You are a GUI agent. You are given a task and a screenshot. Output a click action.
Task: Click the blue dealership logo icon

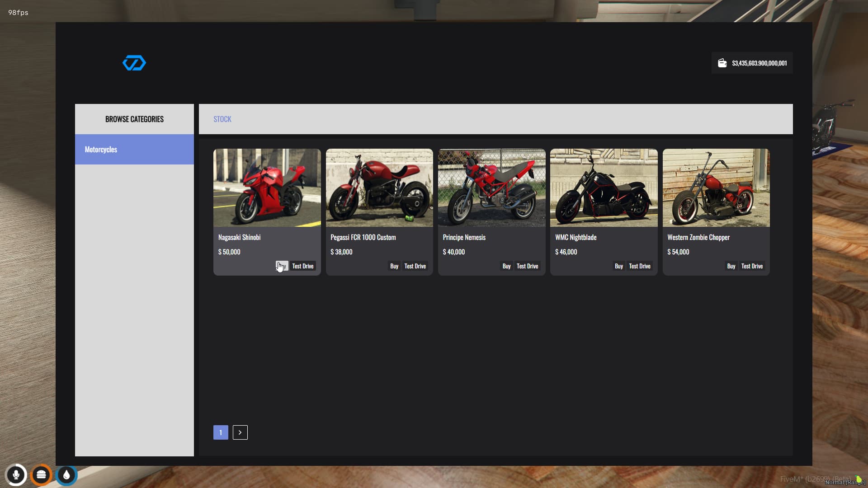click(134, 63)
